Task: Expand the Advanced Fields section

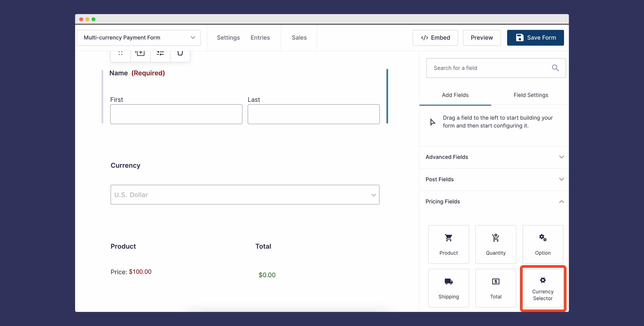Action: tap(562, 157)
